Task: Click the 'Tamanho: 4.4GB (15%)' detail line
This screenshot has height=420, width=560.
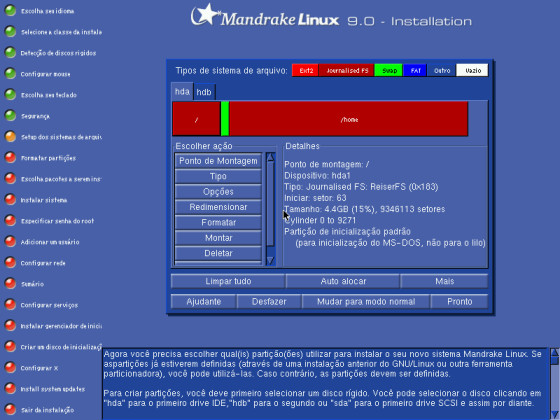Action: [365, 209]
